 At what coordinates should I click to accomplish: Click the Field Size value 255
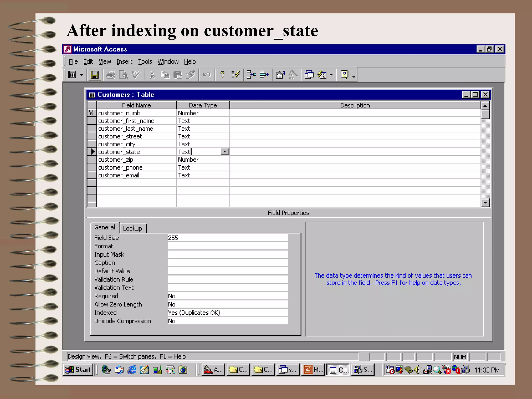click(x=228, y=238)
